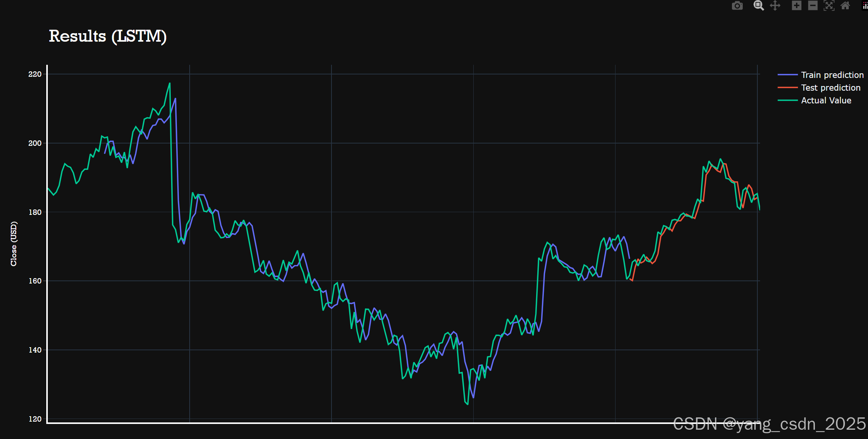Viewport: 868px width, 439px height.
Task: Click the 220 y-axis tick label
Action: [35, 74]
